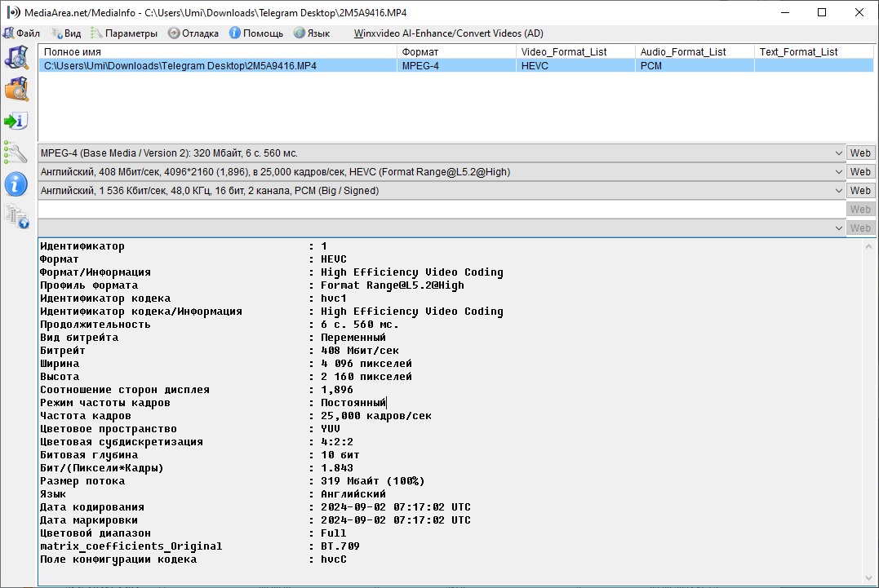Open the Файл menu
This screenshot has width=879, height=588.
[21, 33]
